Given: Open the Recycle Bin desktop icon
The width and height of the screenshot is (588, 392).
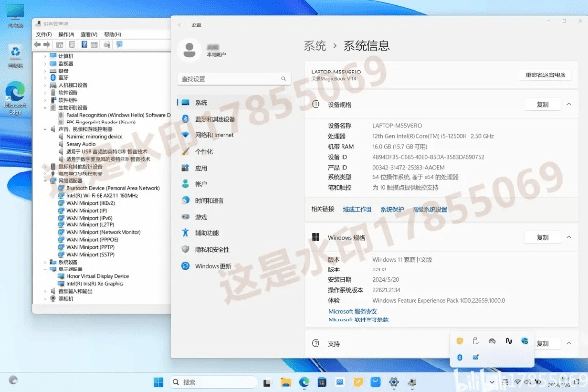Looking at the screenshot, I should pyautogui.click(x=15, y=56).
